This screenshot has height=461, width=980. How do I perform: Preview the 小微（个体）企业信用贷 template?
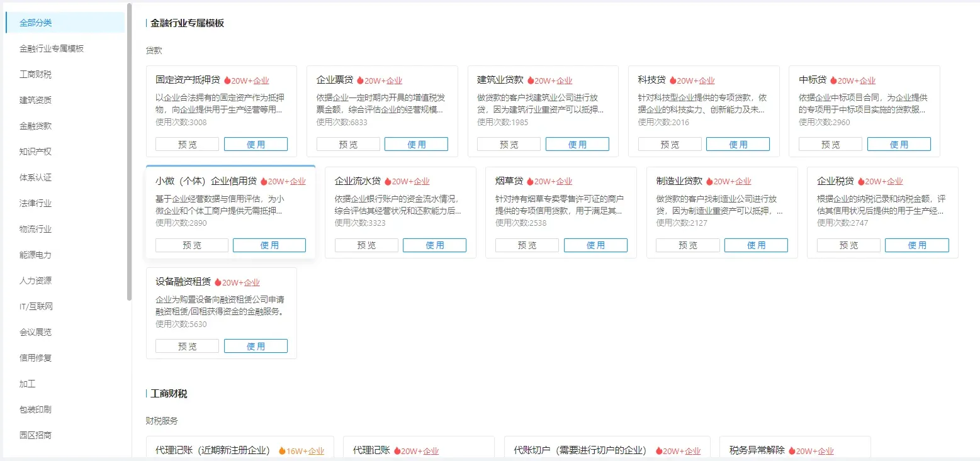click(x=192, y=245)
